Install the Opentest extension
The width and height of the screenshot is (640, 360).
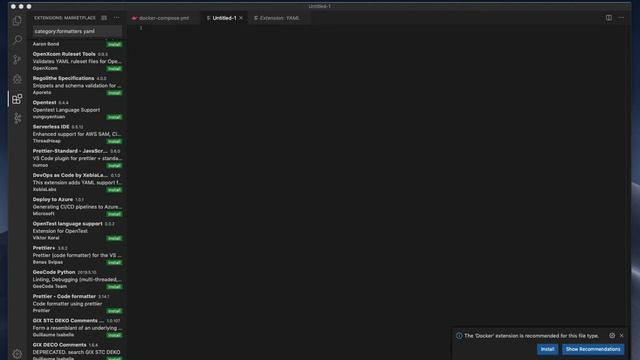tap(114, 117)
